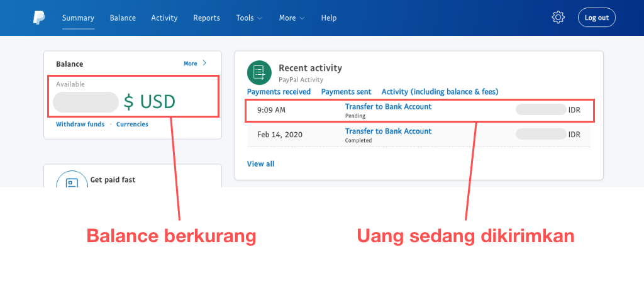Image resolution: width=644 pixels, height=283 pixels.
Task: Click the Completed status label
Action: [x=358, y=140]
